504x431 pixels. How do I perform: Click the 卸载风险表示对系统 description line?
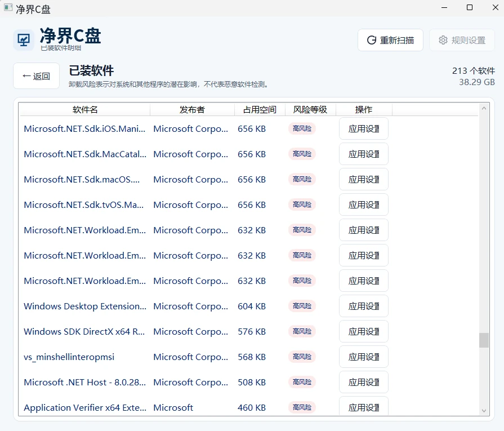(168, 85)
